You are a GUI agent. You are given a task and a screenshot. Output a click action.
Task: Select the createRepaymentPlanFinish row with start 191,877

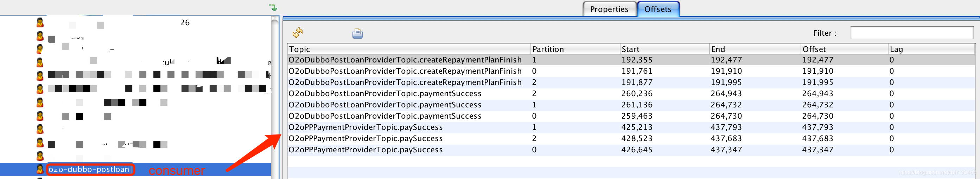(x=631, y=82)
